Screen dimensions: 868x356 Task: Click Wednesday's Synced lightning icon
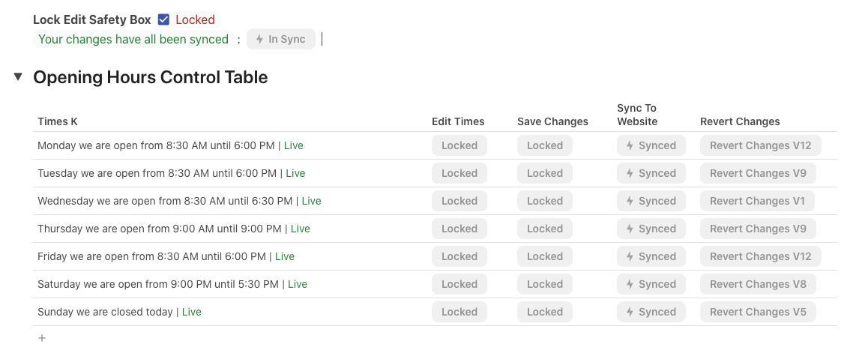pyautogui.click(x=630, y=201)
